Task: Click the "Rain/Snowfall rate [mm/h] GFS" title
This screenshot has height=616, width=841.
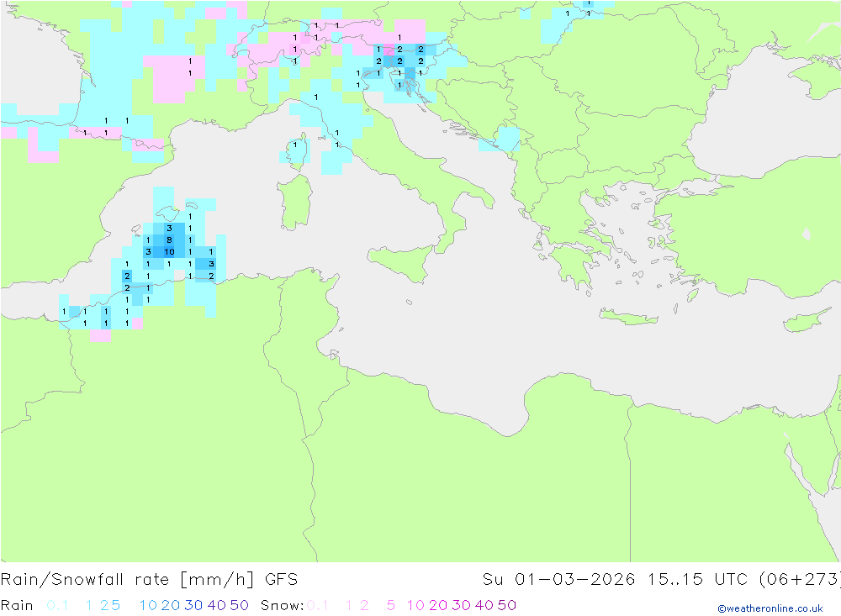Action: [x=149, y=580]
